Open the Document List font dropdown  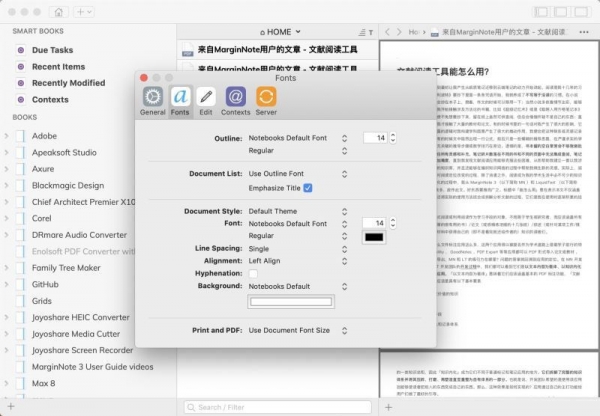(298, 174)
